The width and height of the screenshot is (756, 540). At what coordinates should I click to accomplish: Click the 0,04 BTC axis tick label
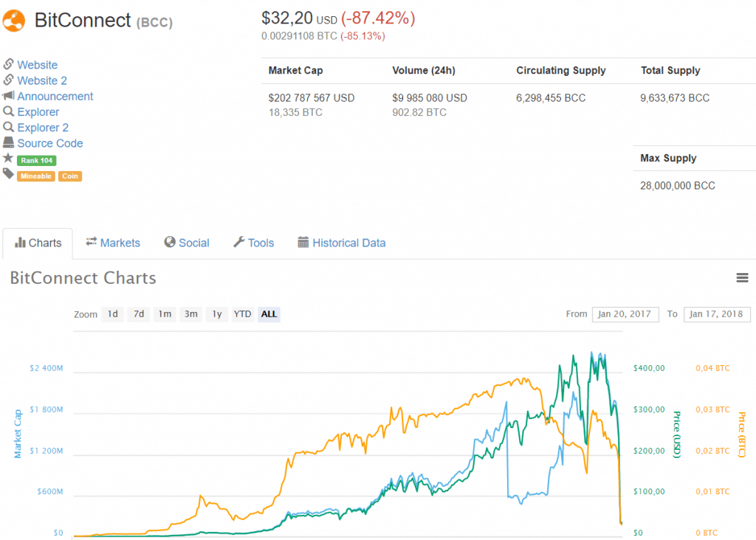(712, 369)
